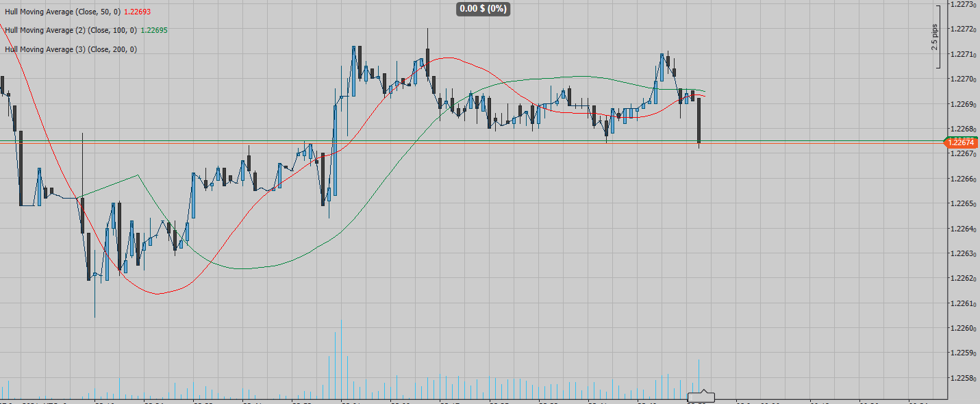Select the Hull Moving Average (3) indicator label

71,49
